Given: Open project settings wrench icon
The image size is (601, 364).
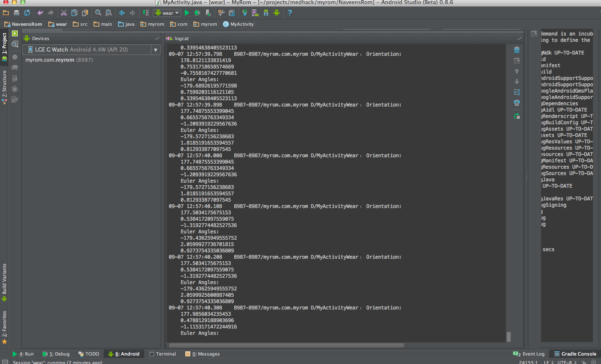Looking at the screenshot, I should click(221, 13).
